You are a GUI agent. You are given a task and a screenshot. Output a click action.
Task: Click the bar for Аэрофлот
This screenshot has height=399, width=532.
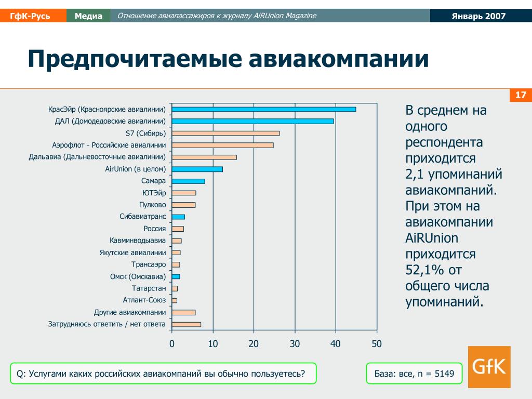click(x=222, y=145)
